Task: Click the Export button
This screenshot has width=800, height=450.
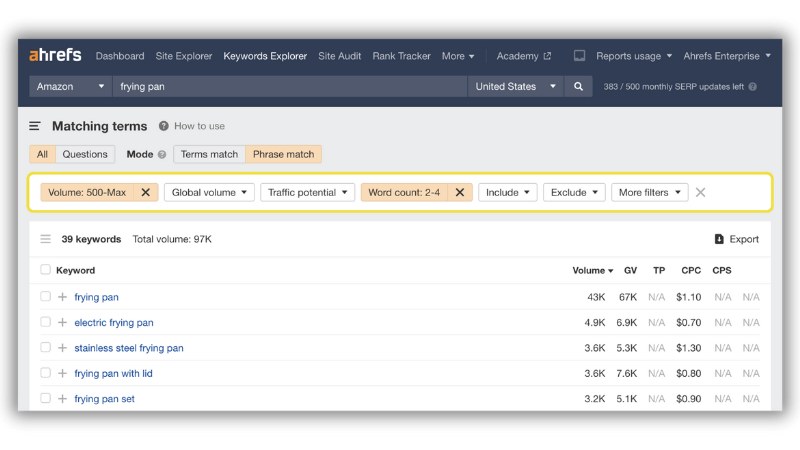Action: pos(737,239)
